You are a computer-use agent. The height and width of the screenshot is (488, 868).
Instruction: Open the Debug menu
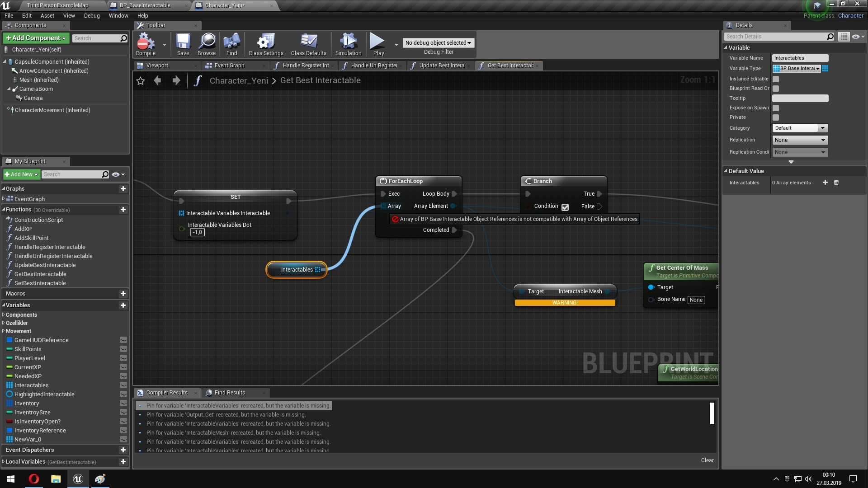[x=92, y=15]
